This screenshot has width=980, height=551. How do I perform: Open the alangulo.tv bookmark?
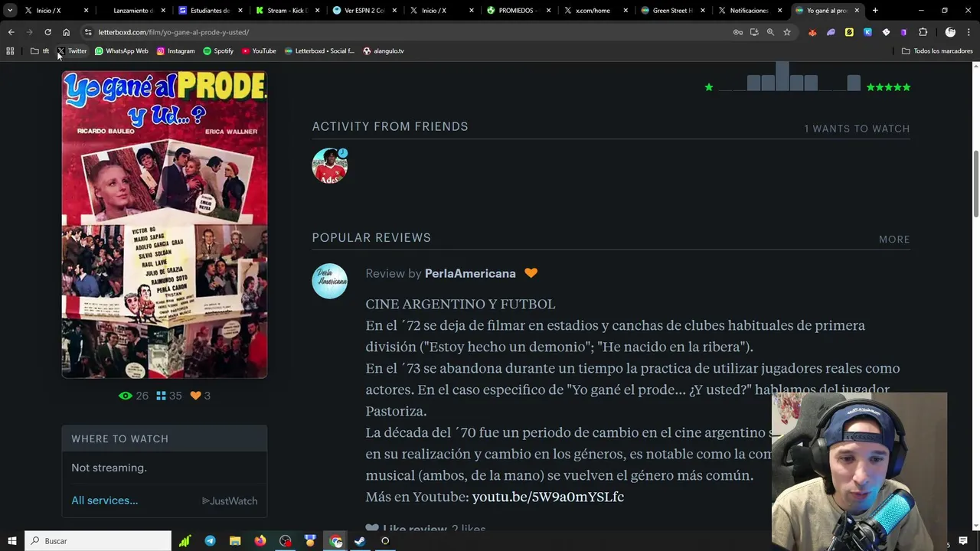pos(384,51)
